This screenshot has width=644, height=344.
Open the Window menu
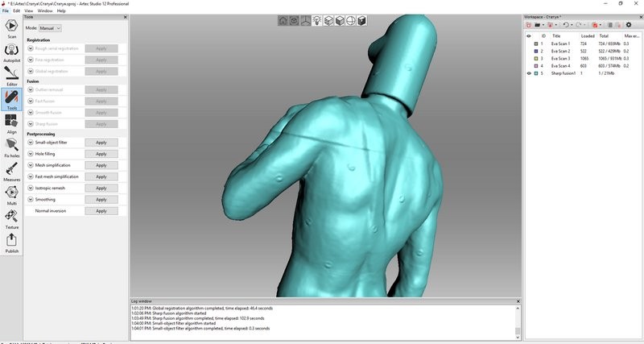pos(45,10)
